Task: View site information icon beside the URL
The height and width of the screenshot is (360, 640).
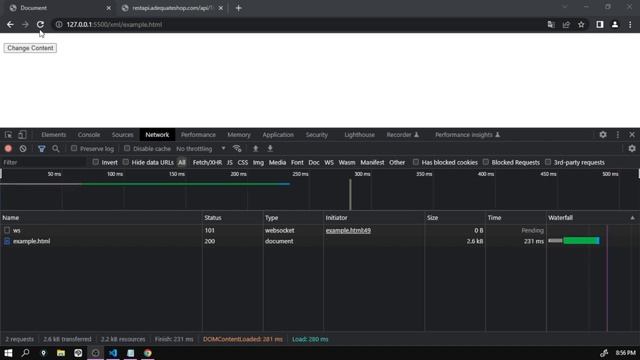Action: click(x=59, y=24)
